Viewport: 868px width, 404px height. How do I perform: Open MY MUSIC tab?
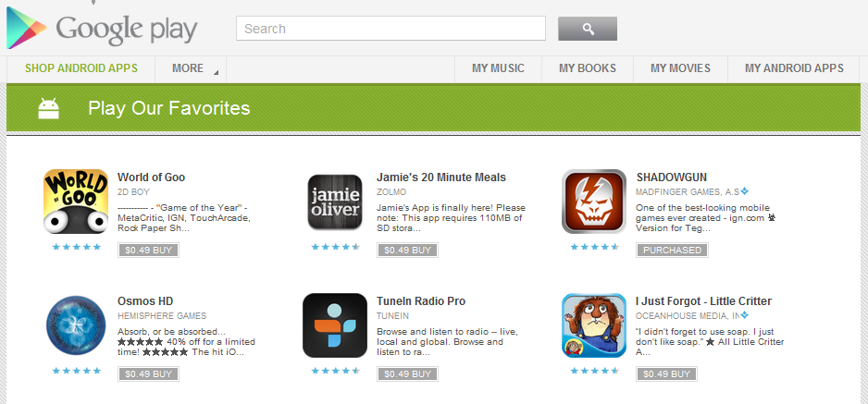(x=498, y=68)
